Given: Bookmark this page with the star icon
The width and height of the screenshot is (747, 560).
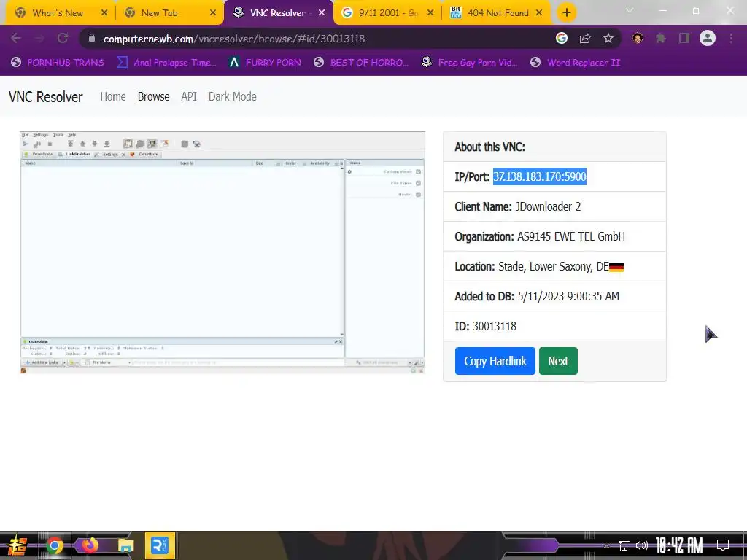Looking at the screenshot, I should [608, 38].
